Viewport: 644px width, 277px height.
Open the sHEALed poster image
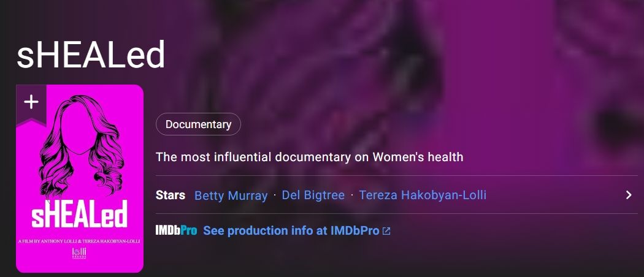[80, 179]
